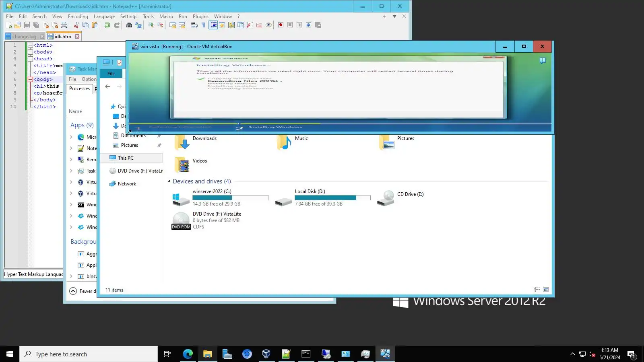The width and height of the screenshot is (644, 362).
Task: Go back with Explorer's back arrow
Action: click(x=107, y=86)
